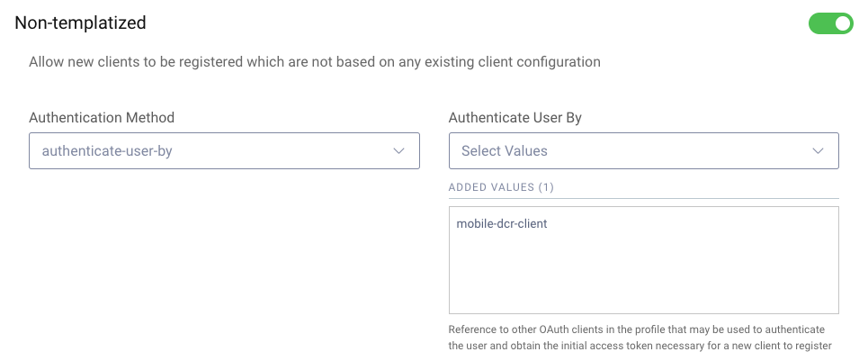The image size is (868, 361).
Task: Click the chevron in the authenticate-user-by combo box
Action: (x=399, y=151)
